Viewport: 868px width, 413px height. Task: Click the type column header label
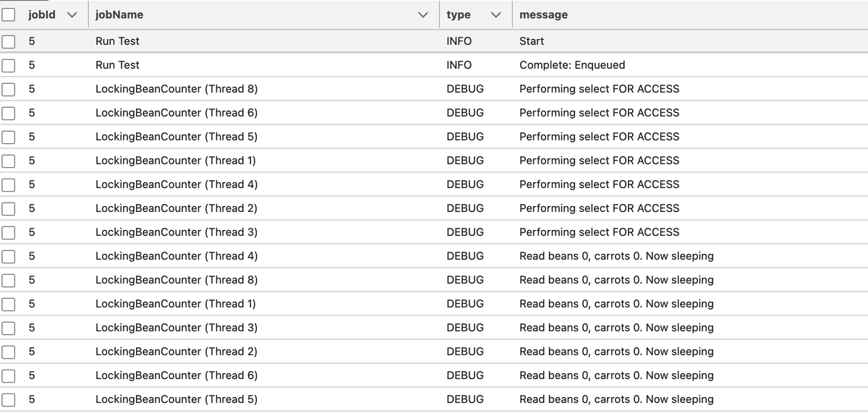pyautogui.click(x=459, y=14)
